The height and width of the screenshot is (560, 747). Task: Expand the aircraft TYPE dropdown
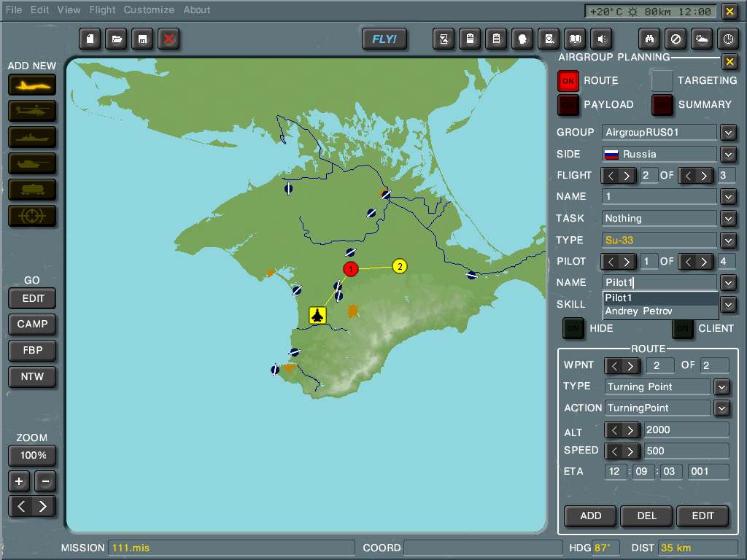[728, 240]
